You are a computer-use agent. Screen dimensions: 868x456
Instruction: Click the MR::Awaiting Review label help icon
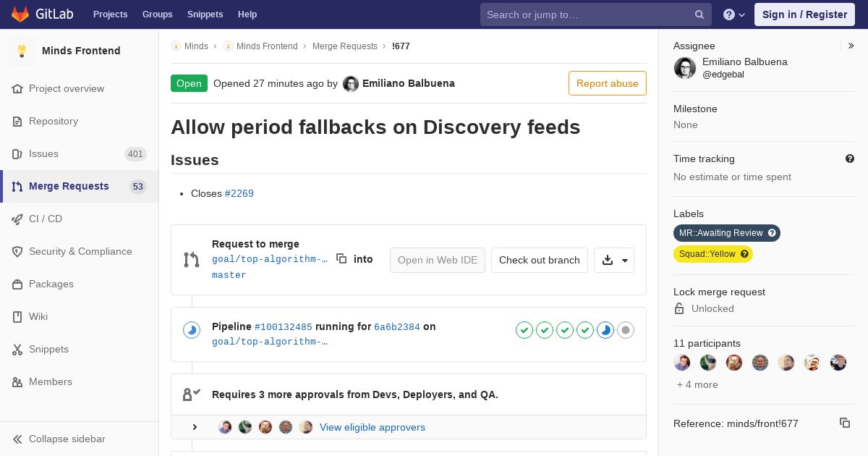click(x=772, y=233)
